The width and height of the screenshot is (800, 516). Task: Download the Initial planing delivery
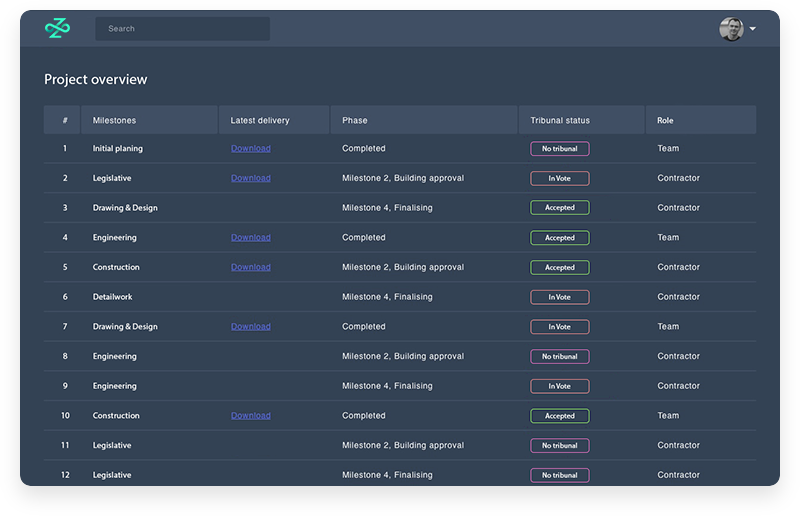click(250, 149)
